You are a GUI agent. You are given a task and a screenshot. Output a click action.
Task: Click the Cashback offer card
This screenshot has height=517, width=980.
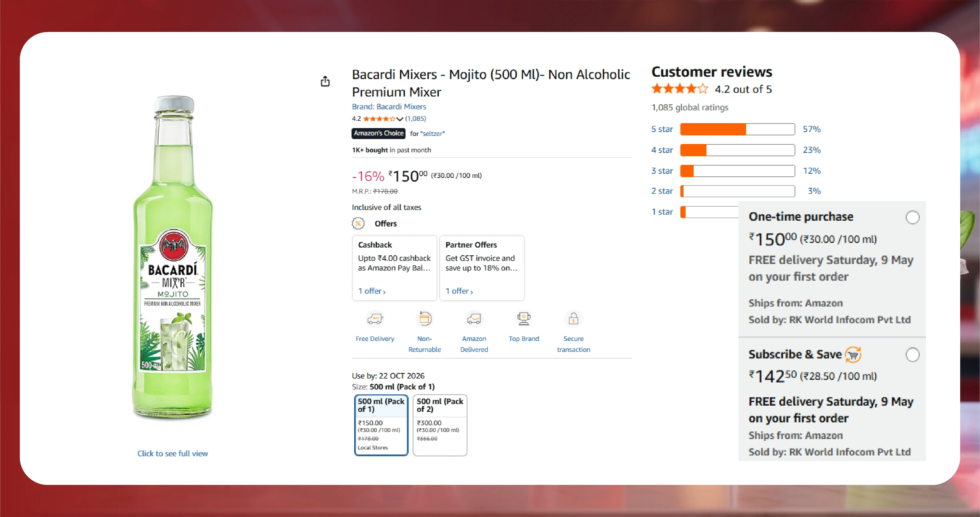tap(395, 268)
